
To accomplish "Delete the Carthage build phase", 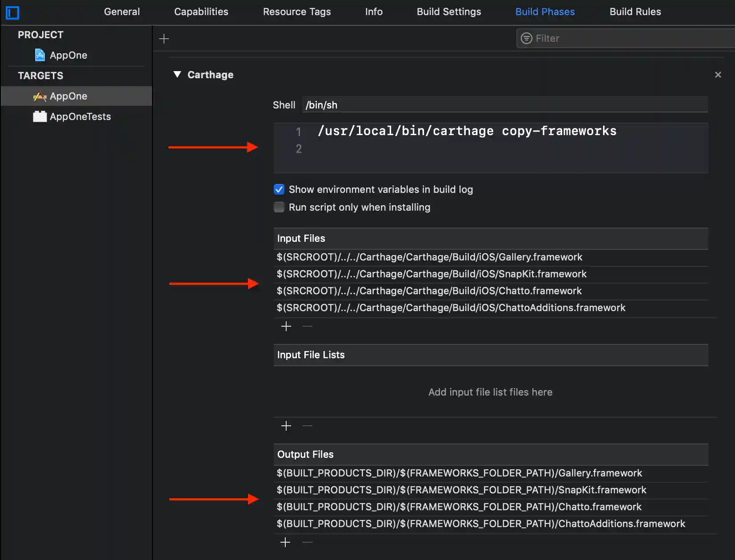I will tap(718, 75).
